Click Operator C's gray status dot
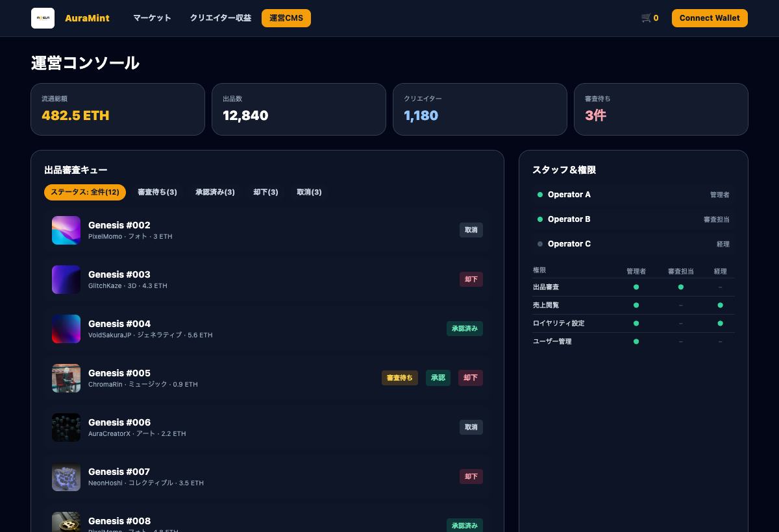This screenshot has height=532, width=779. pyautogui.click(x=540, y=244)
